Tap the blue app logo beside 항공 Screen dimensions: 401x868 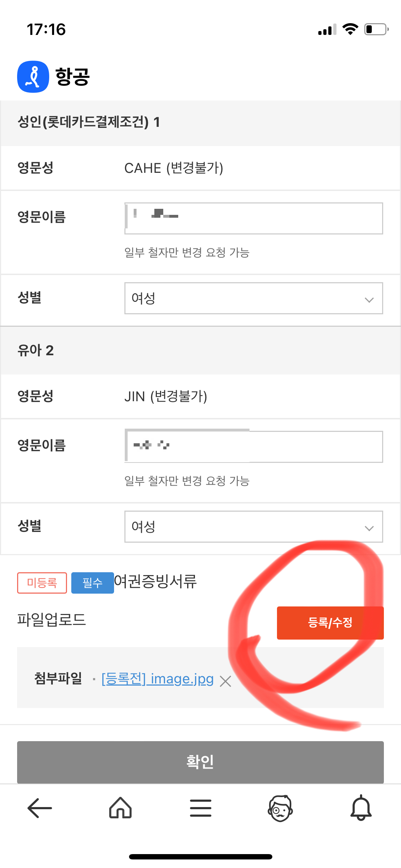33,77
